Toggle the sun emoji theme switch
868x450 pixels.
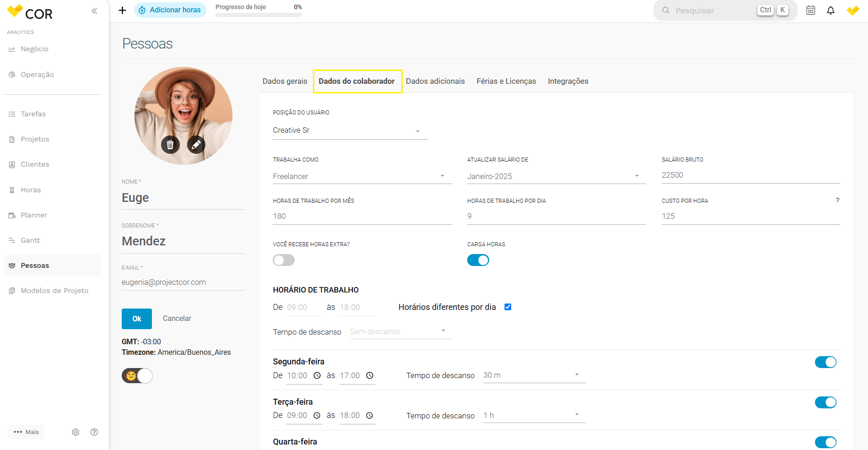pyautogui.click(x=137, y=376)
